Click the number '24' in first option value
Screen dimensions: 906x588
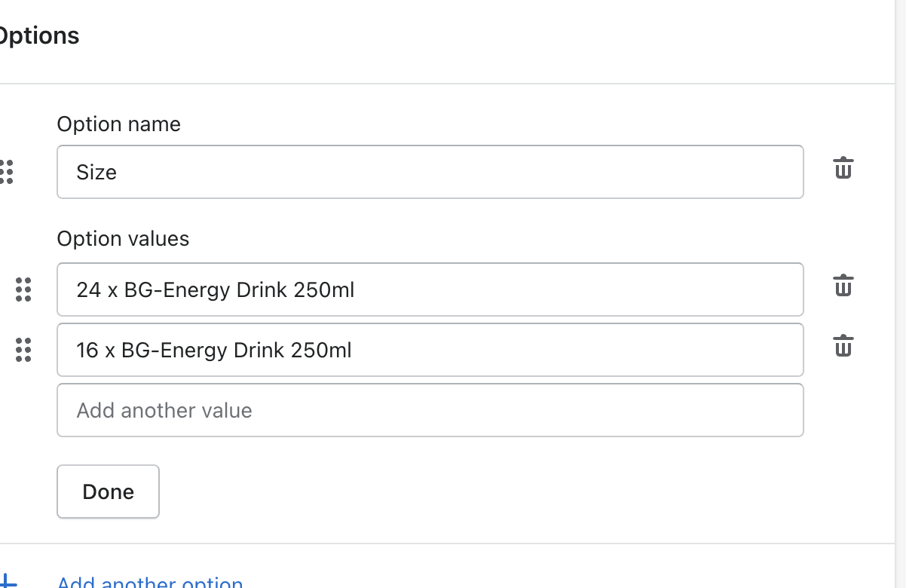(x=89, y=289)
